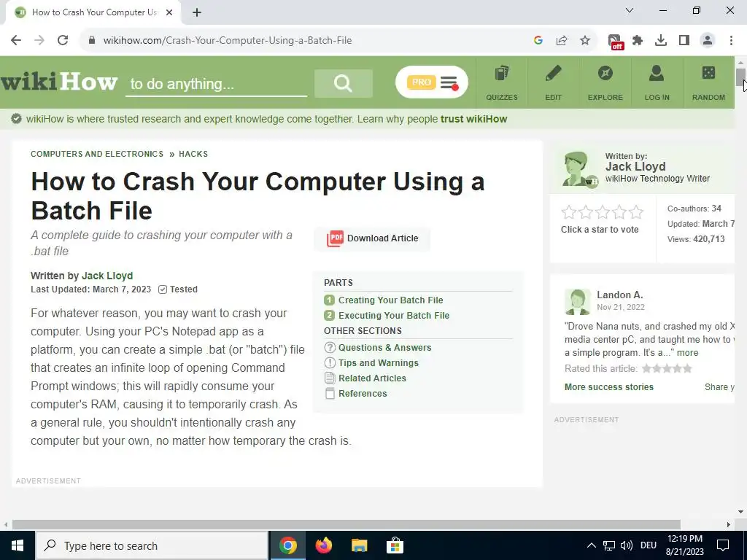Select the 'How to Crash Your Computer' tab
The image size is (747, 560).
93,12
